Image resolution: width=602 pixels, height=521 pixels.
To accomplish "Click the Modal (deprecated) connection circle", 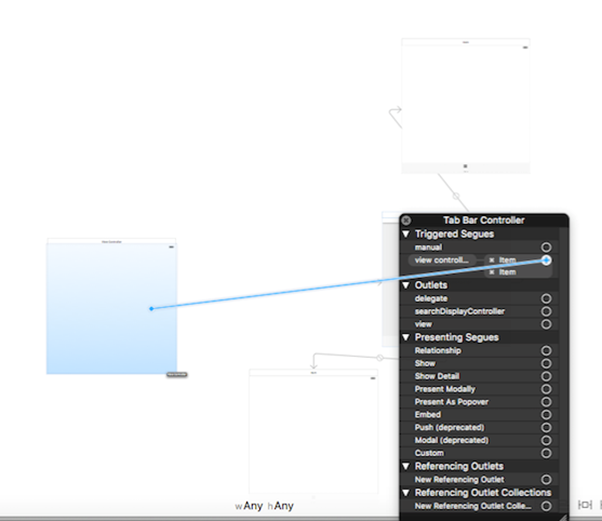I will coord(546,440).
